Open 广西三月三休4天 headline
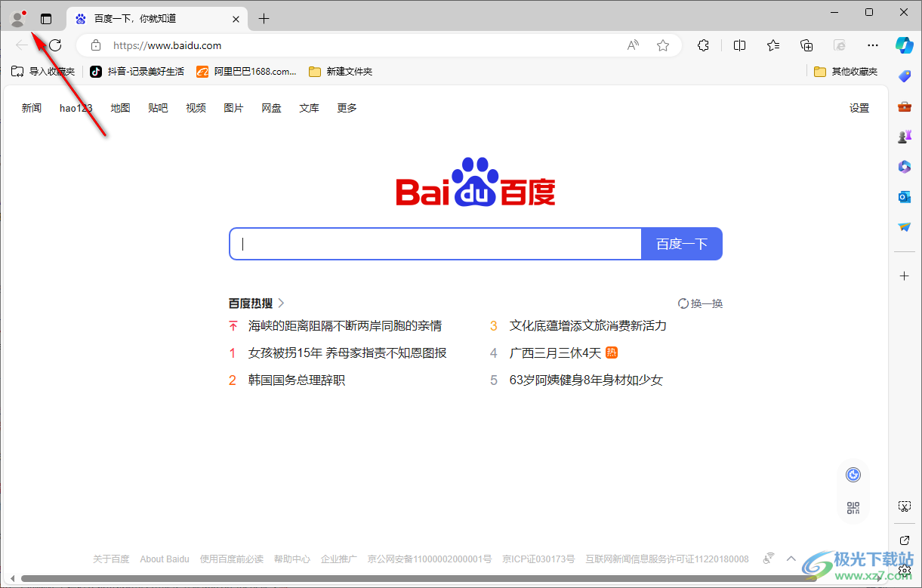 [556, 353]
